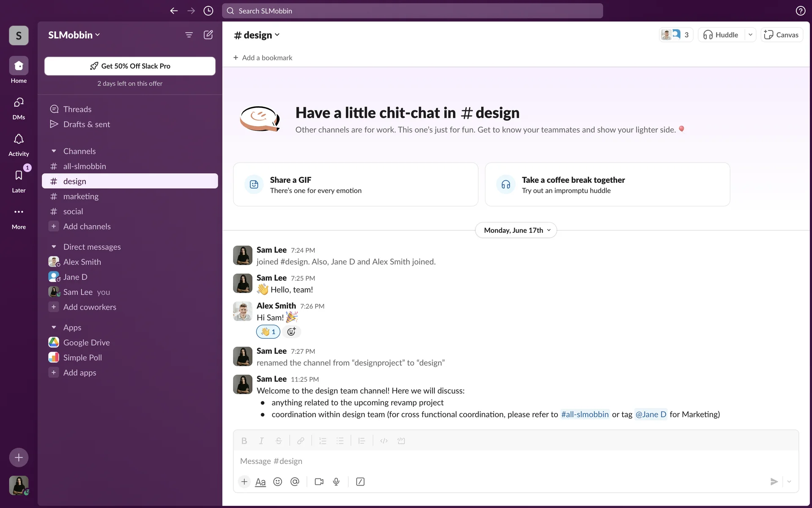The image size is (812, 508).
Task: Open the Canvas button in channel header
Action: pyautogui.click(x=782, y=35)
